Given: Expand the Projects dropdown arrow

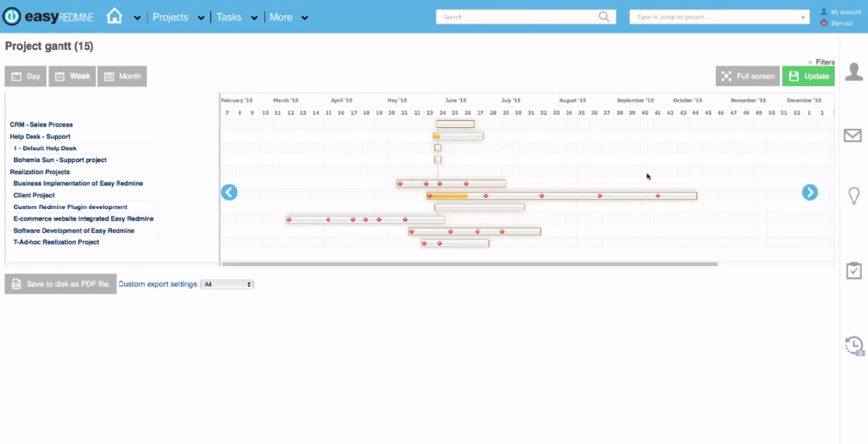Looking at the screenshot, I should pyautogui.click(x=201, y=18).
